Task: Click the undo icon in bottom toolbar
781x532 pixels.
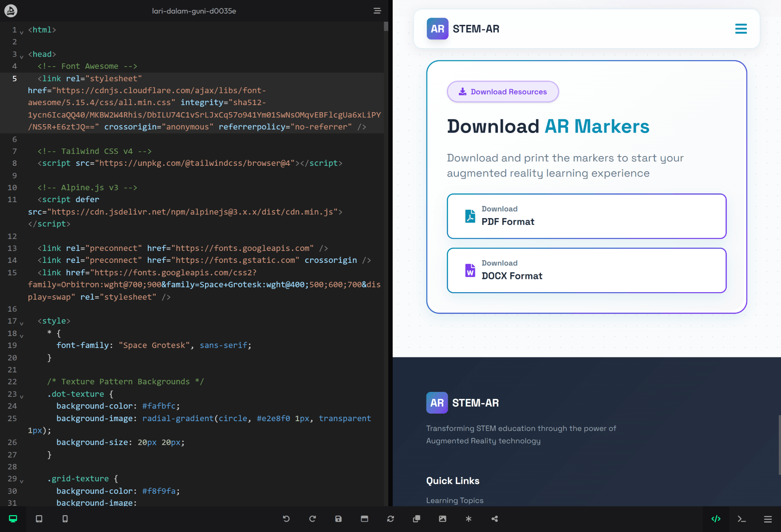Action: tap(286, 519)
